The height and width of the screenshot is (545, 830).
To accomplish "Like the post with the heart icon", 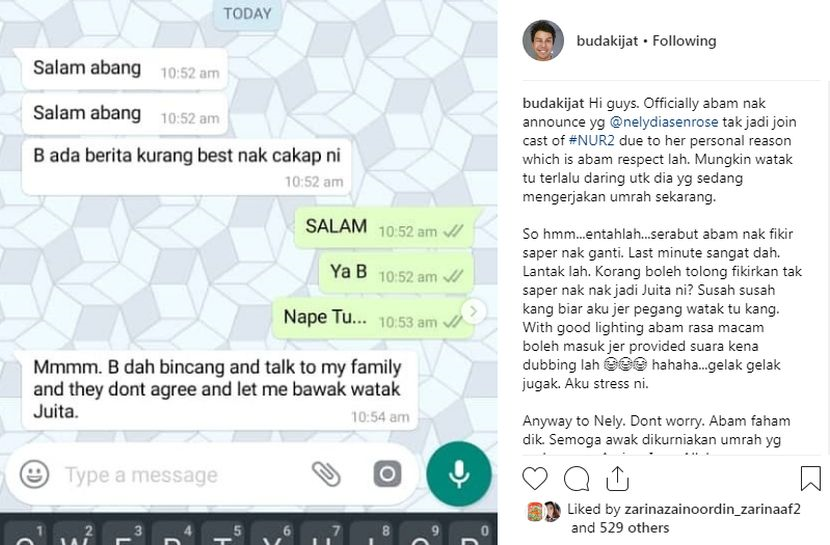I will click(x=535, y=478).
